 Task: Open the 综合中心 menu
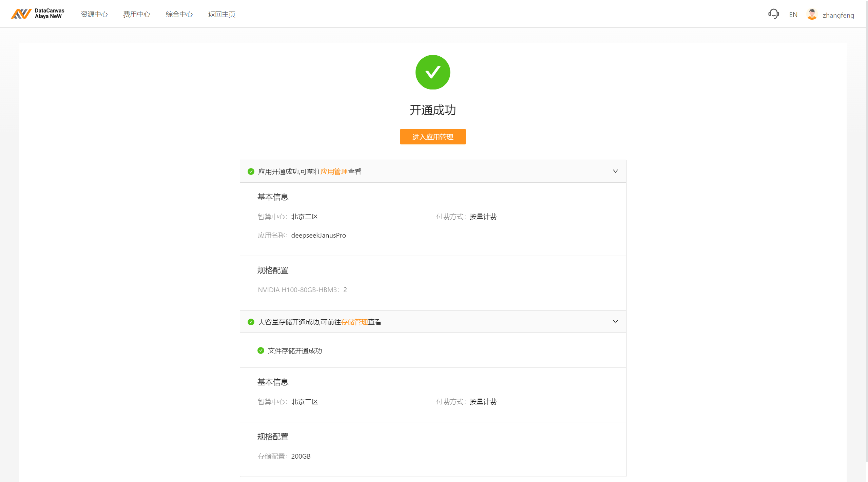coord(179,14)
